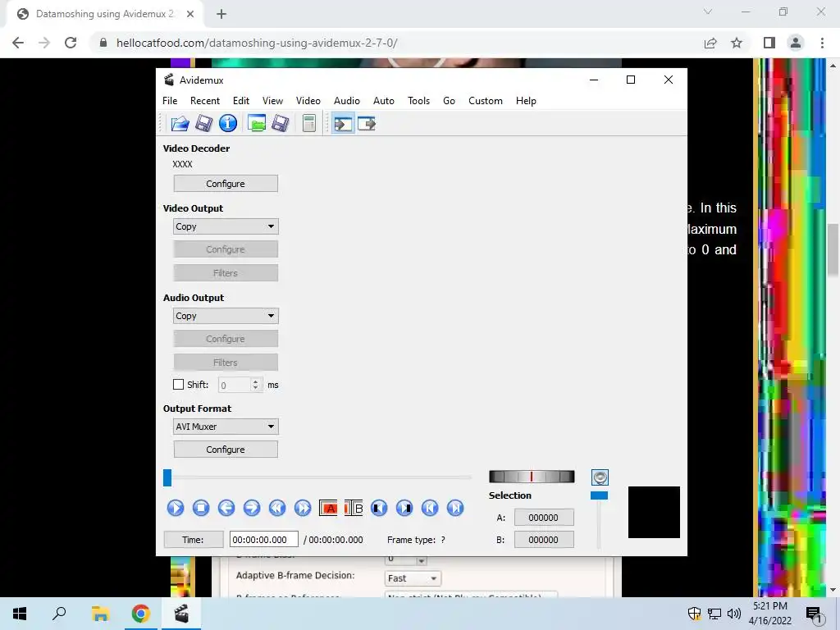Viewport: 840px width, 630px height.
Task: Open the calculator icon in toolbar
Action: pyautogui.click(x=309, y=124)
